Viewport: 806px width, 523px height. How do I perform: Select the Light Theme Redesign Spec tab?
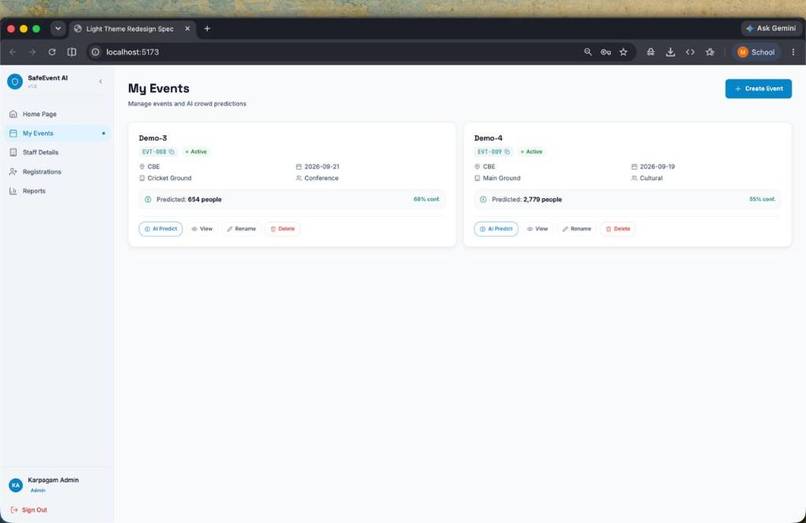(x=129, y=29)
